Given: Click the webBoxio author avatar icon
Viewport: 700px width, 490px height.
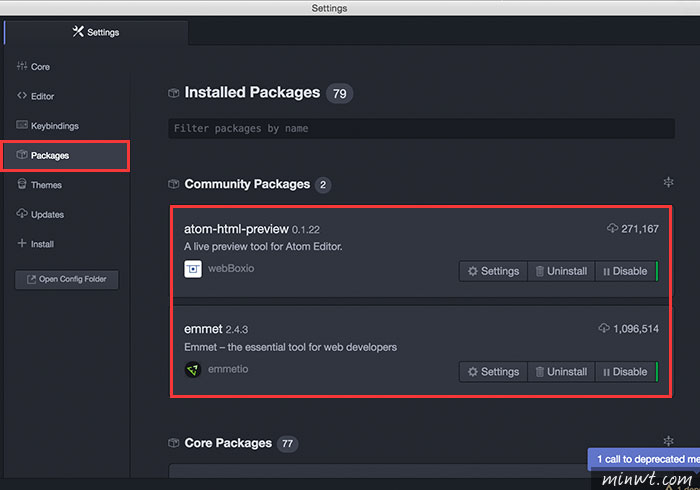Looking at the screenshot, I should tap(193, 269).
